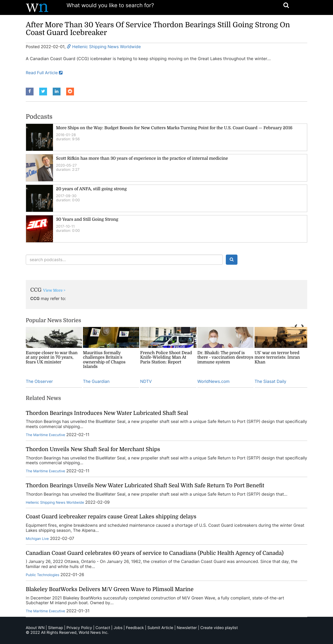Share article on Twitter
The image size is (333, 644).
click(x=43, y=92)
